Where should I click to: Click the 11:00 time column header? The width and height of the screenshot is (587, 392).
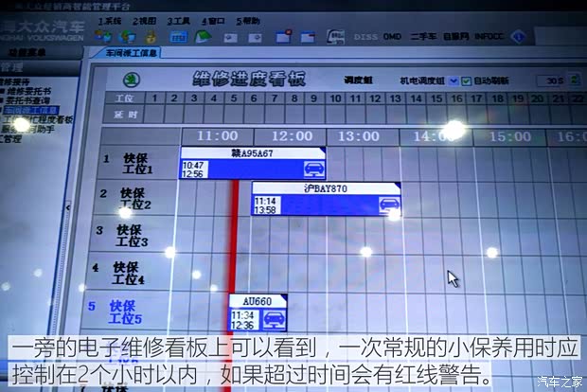click(218, 136)
